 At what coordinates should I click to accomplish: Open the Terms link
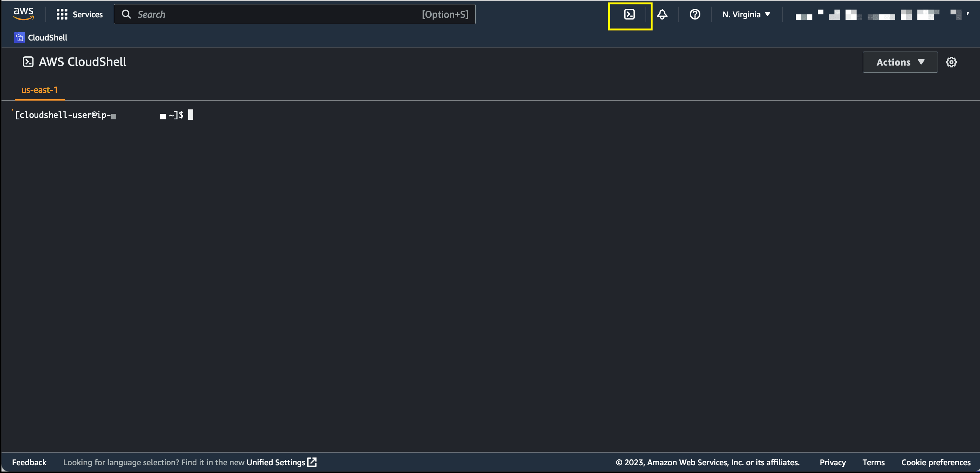coord(873,462)
